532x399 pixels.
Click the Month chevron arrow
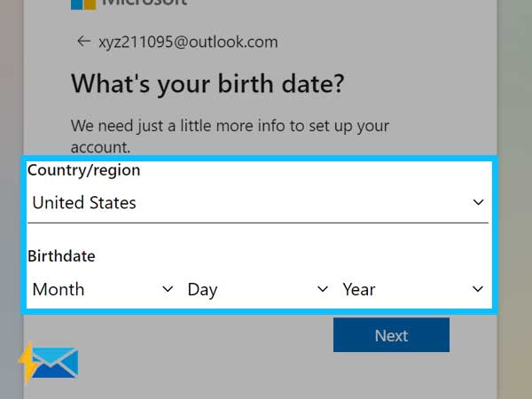(168, 289)
